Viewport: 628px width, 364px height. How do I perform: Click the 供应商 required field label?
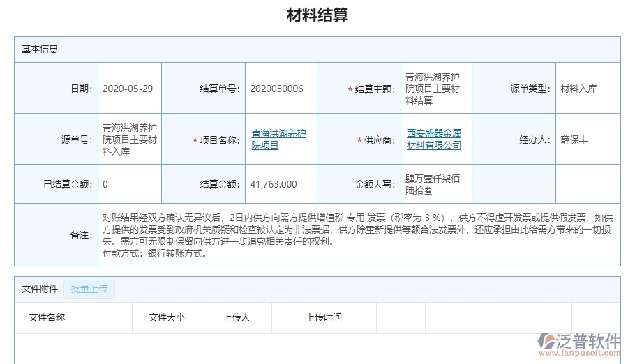click(x=376, y=140)
